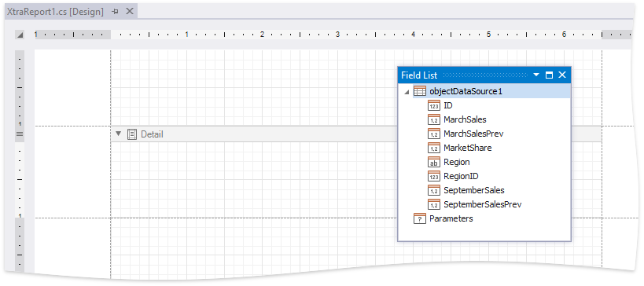The image size is (644, 286).
Task: Select the ID field
Action: [448, 105]
